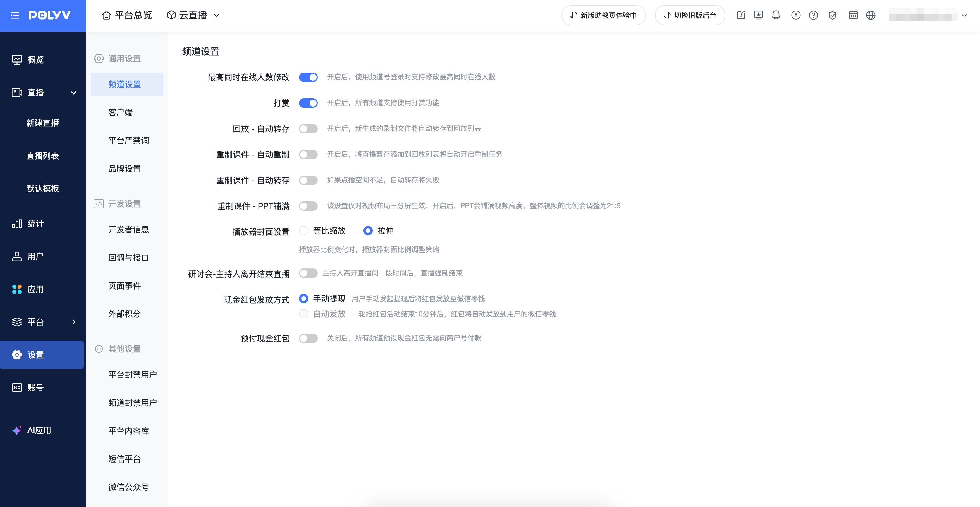The height and width of the screenshot is (507, 980).
Task: Click the 直播 camera icon in the sidebar
Action: (x=17, y=93)
